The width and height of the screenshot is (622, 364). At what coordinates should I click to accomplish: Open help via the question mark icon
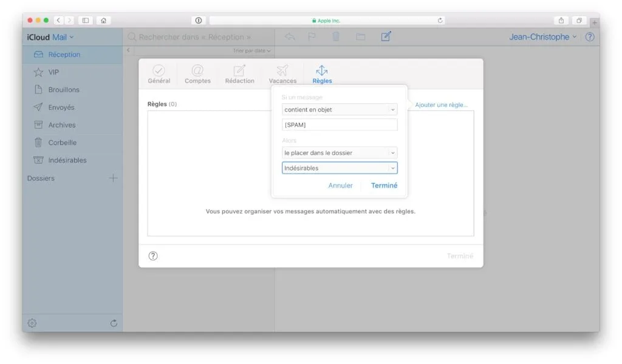(589, 37)
